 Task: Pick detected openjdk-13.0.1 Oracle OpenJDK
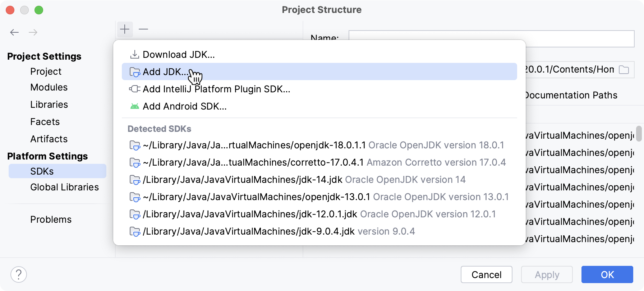[x=319, y=197]
